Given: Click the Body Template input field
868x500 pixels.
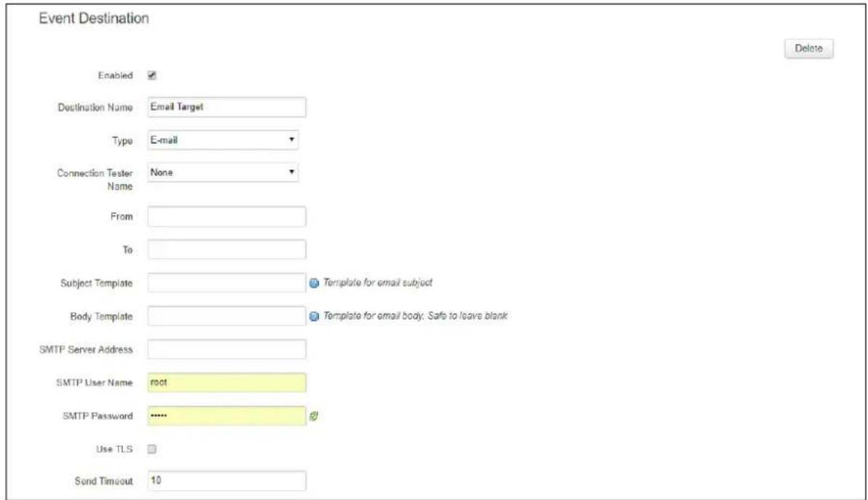Looking at the screenshot, I should (226, 316).
